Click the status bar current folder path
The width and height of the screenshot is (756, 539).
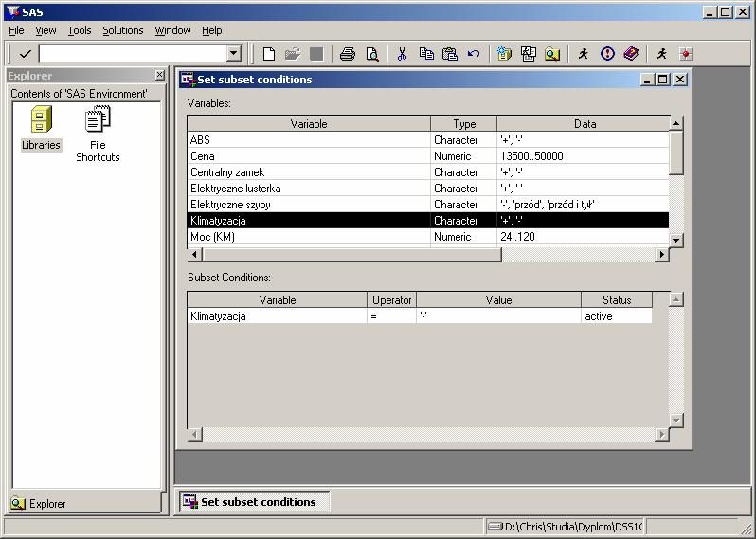pos(565,527)
